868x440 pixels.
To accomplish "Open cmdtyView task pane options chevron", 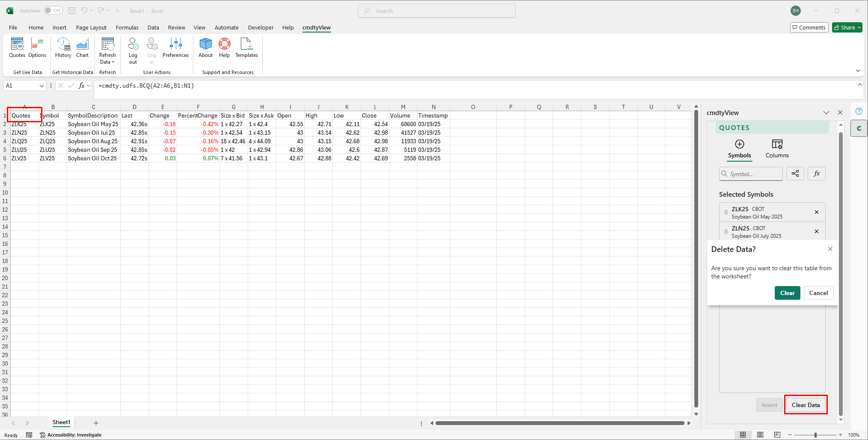I will pos(826,112).
